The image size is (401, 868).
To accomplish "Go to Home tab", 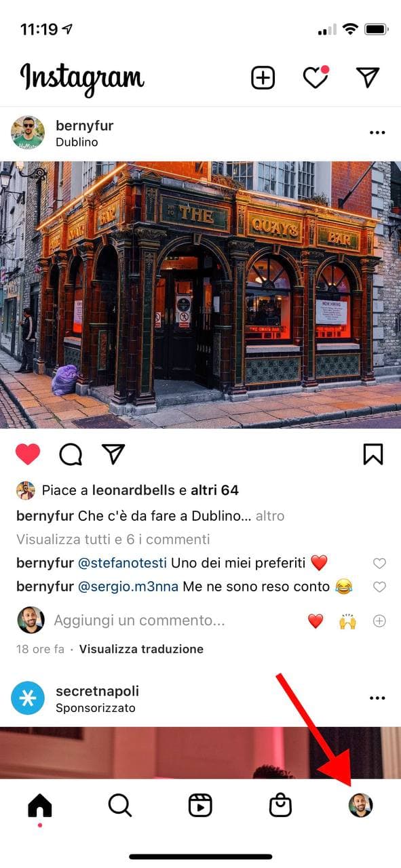I will tap(40, 806).
